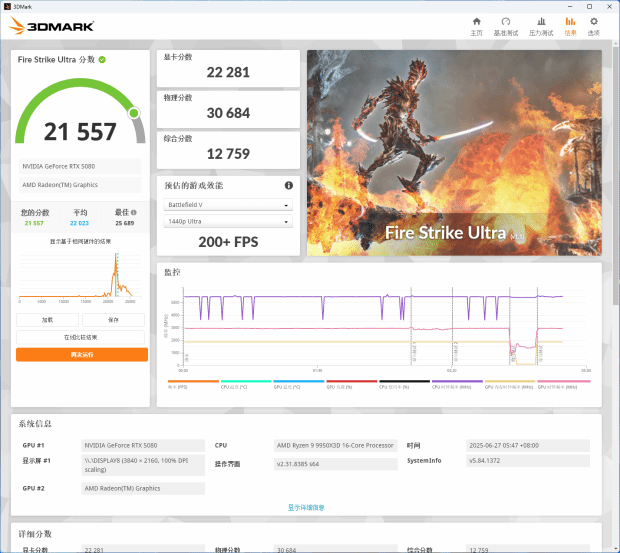Click the GPU #1 NVIDIA GeForce RTX 5080 field
Screen dimensions: 620x553
(143, 445)
